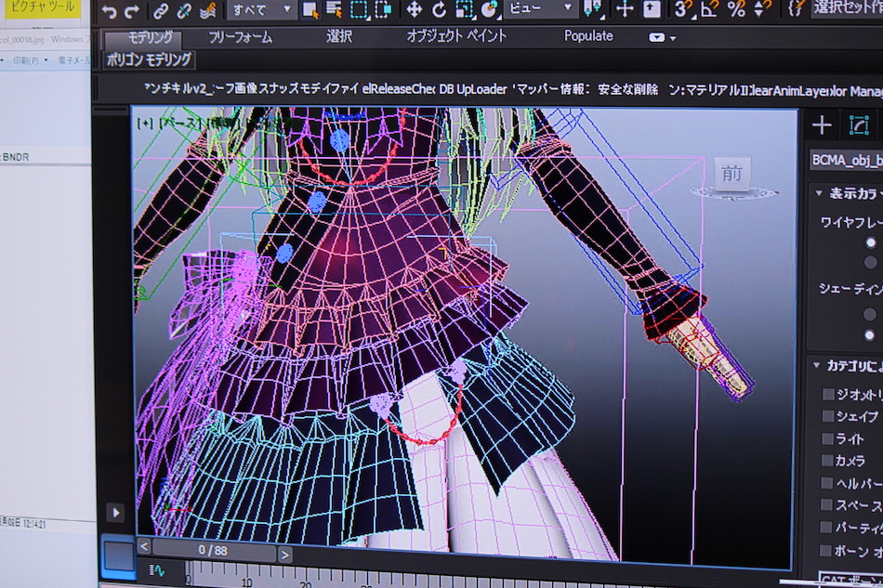Collapse the 表示カラー rollout

[819, 193]
